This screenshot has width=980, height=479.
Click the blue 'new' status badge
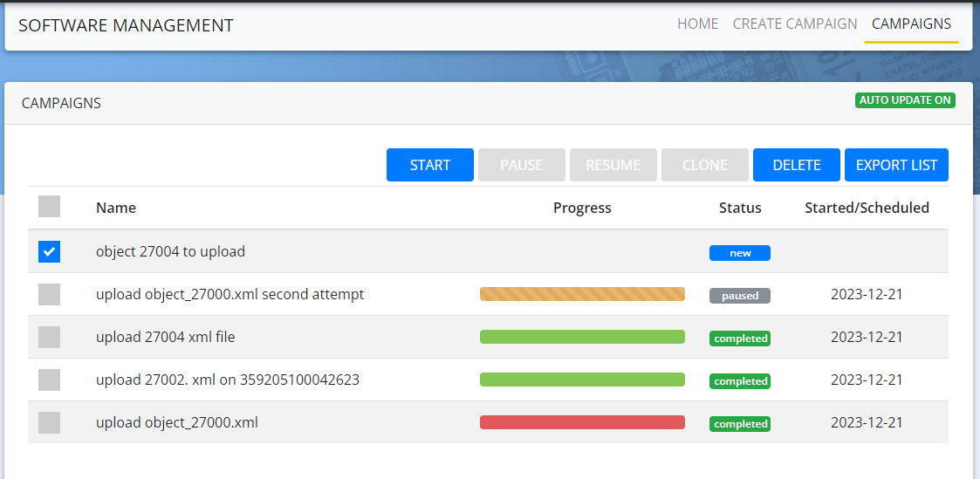[739, 253]
